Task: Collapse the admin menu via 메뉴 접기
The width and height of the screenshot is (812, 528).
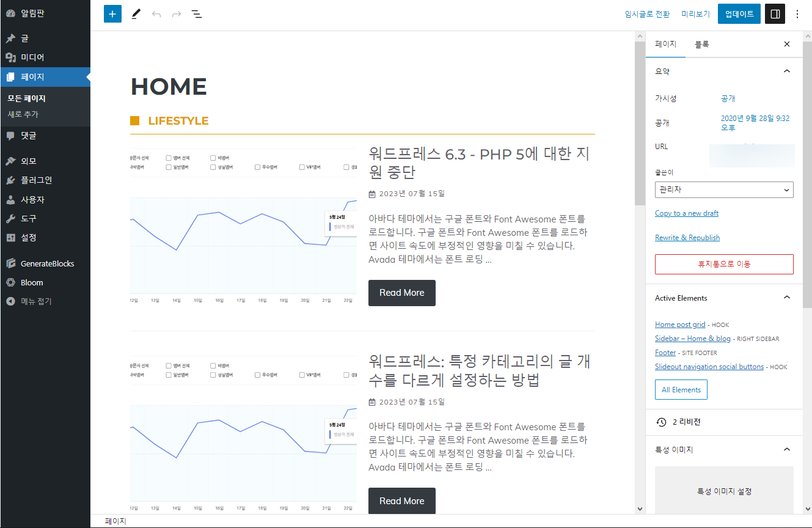Action: pyautogui.click(x=45, y=301)
